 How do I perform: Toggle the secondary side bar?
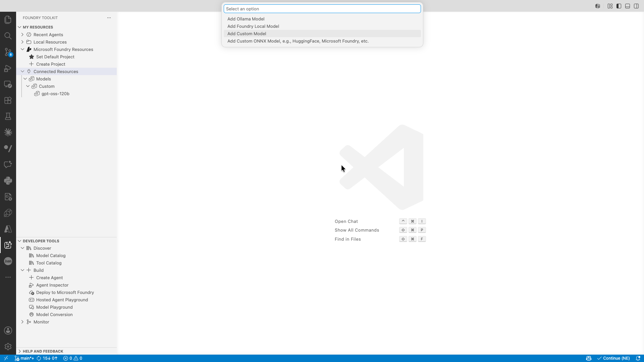[x=636, y=6]
